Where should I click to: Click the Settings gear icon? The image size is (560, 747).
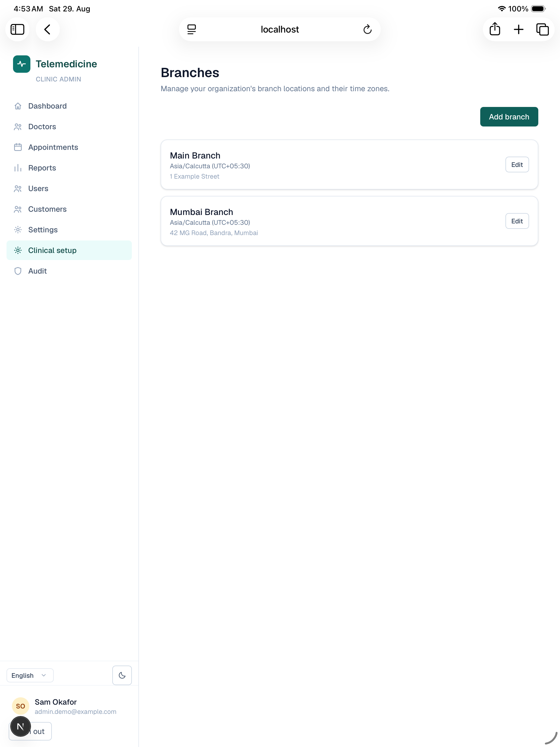coord(18,230)
